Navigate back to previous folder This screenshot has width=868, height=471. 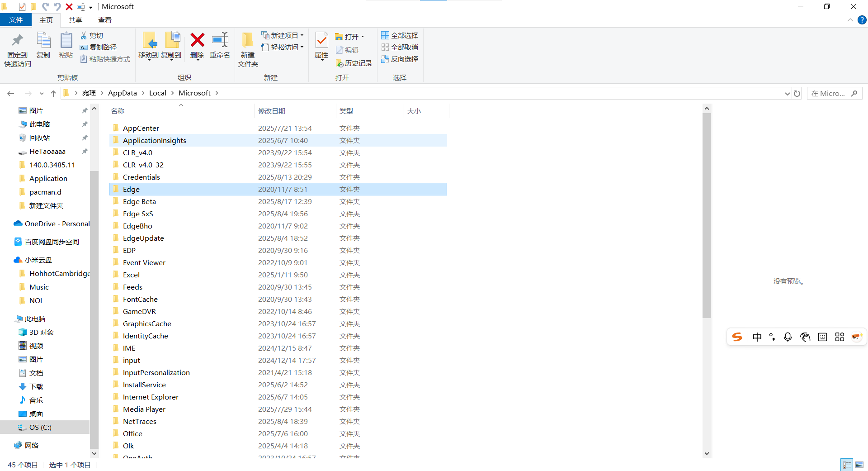pyautogui.click(x=11, y=94)
